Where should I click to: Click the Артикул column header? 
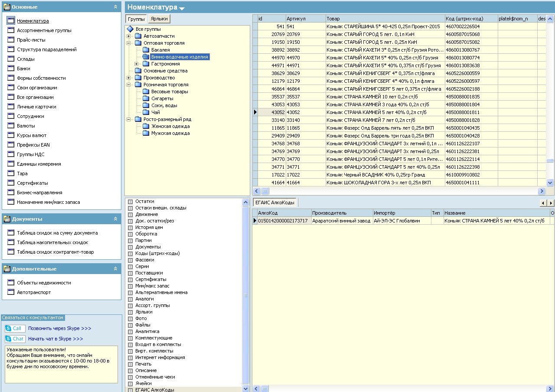305,19
